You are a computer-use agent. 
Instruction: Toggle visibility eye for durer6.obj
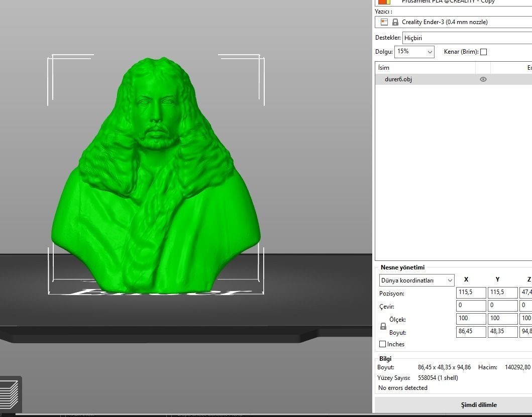pyautogui.click(x=483, y=79)
